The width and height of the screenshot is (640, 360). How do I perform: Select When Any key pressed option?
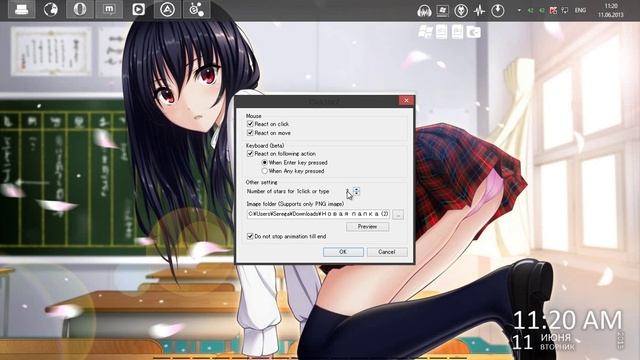264,171
